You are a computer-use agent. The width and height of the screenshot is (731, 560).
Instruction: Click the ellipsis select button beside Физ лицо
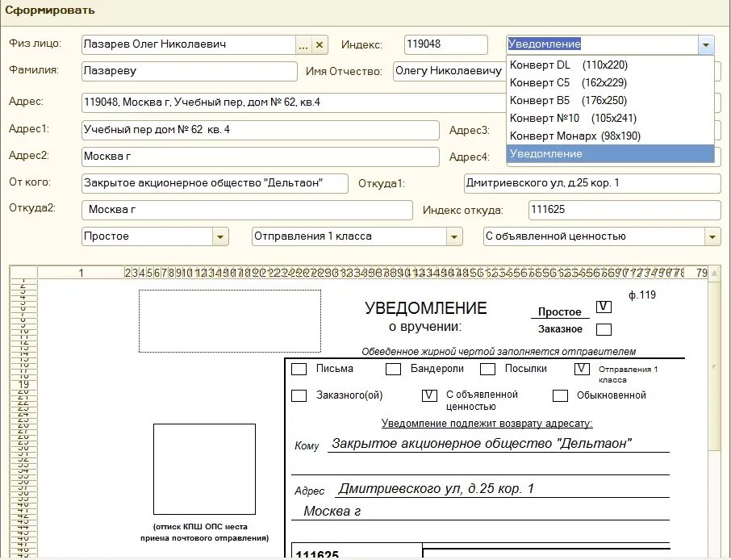303,44
